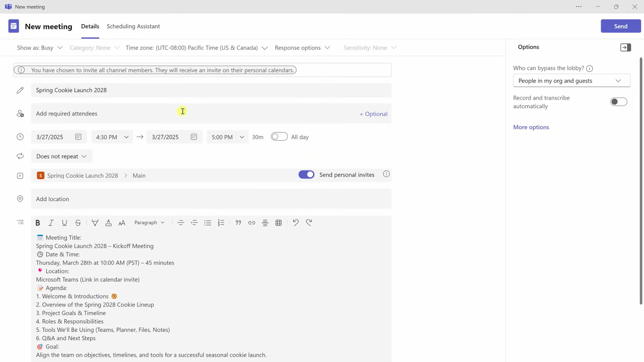Click the line "4. Roles & Responsibilities"
Viewport: 644px width, 362px height.
click(x=70, y=321)
